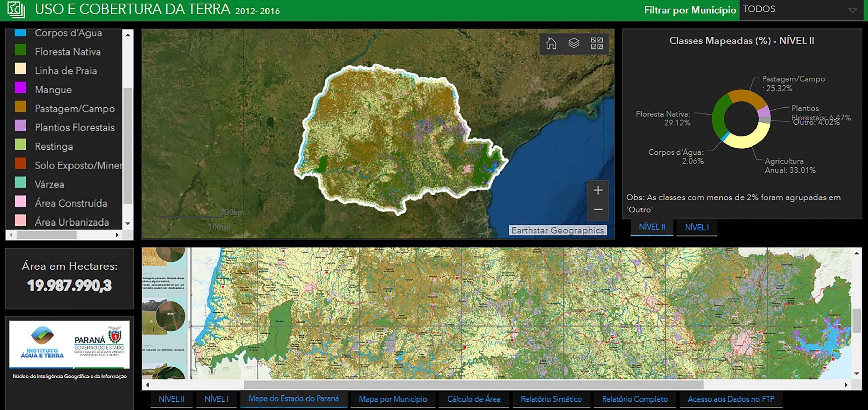Click the dashboard logo icon in header
Image resolution: width=868 pixels, height=410 pixels.
pos(16,10)
